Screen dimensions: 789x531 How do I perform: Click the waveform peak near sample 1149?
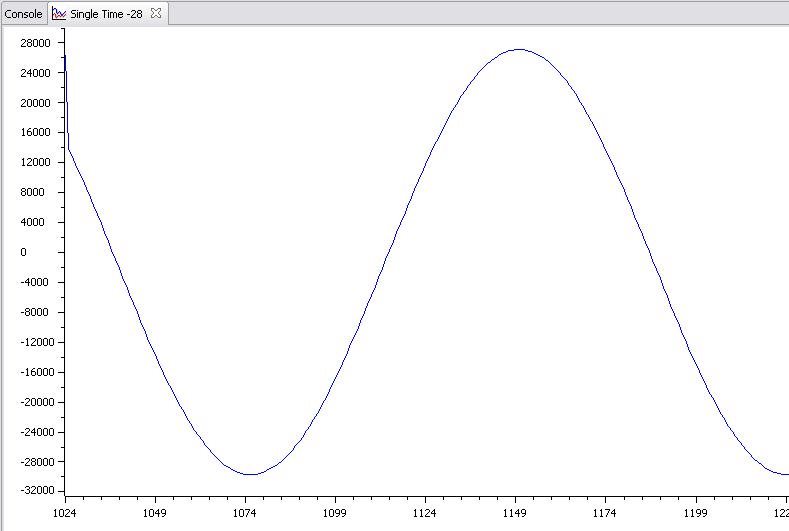tap(519, 49)
